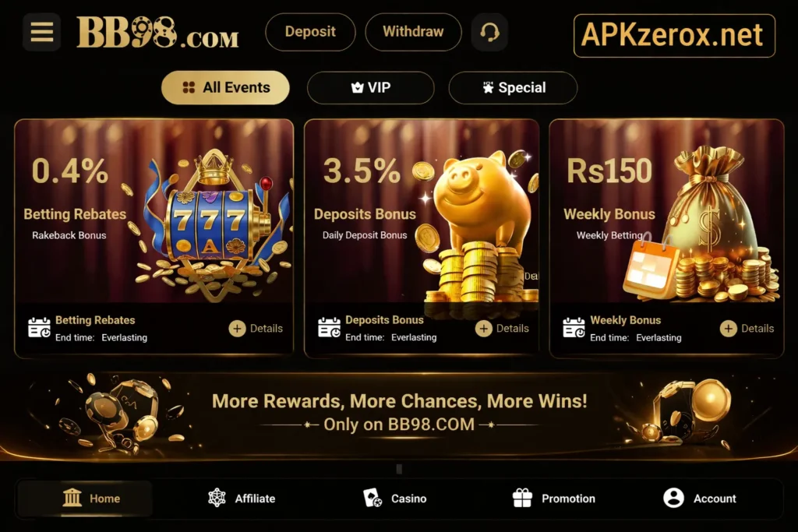
Task: Click the Withdraw button
Action: tap(413, 32)
